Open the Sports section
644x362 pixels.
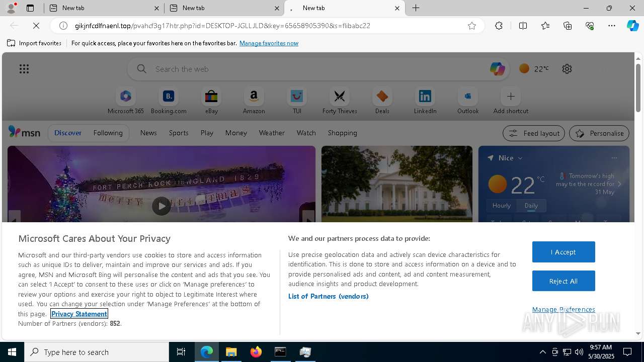tap(179, 133)
